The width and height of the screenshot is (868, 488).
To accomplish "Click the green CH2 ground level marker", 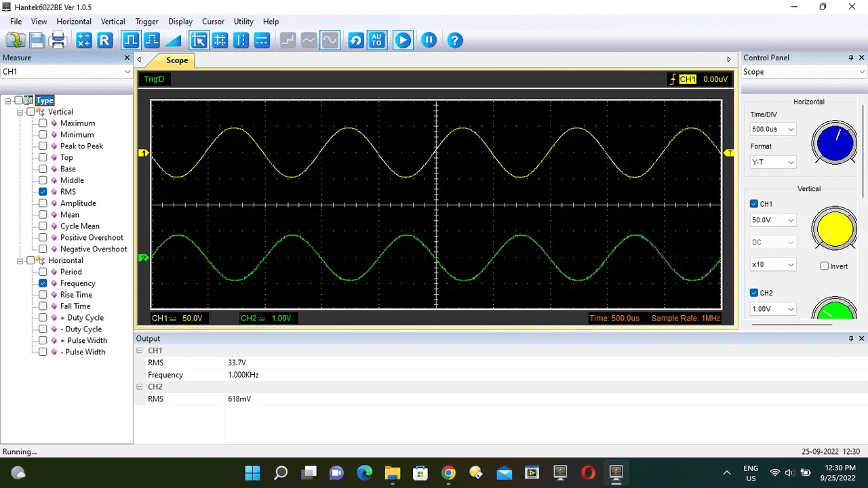I will [143, 258].
